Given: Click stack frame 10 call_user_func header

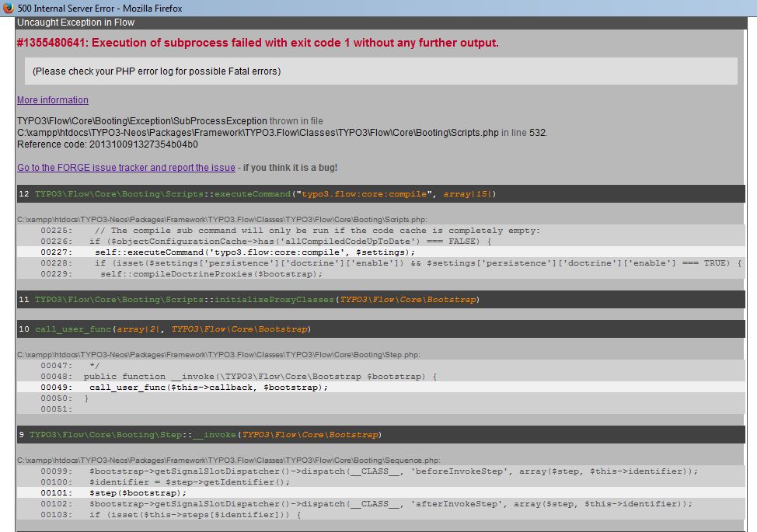Looking at the screenshot, I should [x=381, y=329].
